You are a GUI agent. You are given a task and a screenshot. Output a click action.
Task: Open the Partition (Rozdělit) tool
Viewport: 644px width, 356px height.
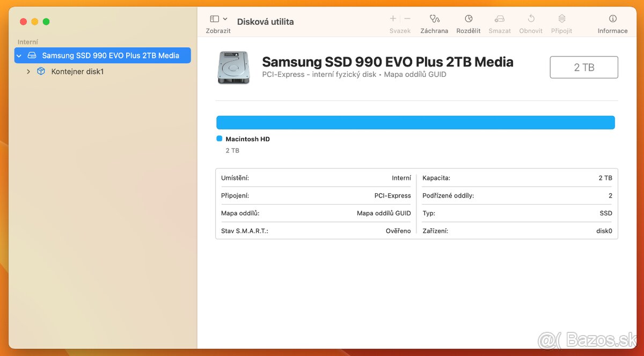[x=468, y=19]
